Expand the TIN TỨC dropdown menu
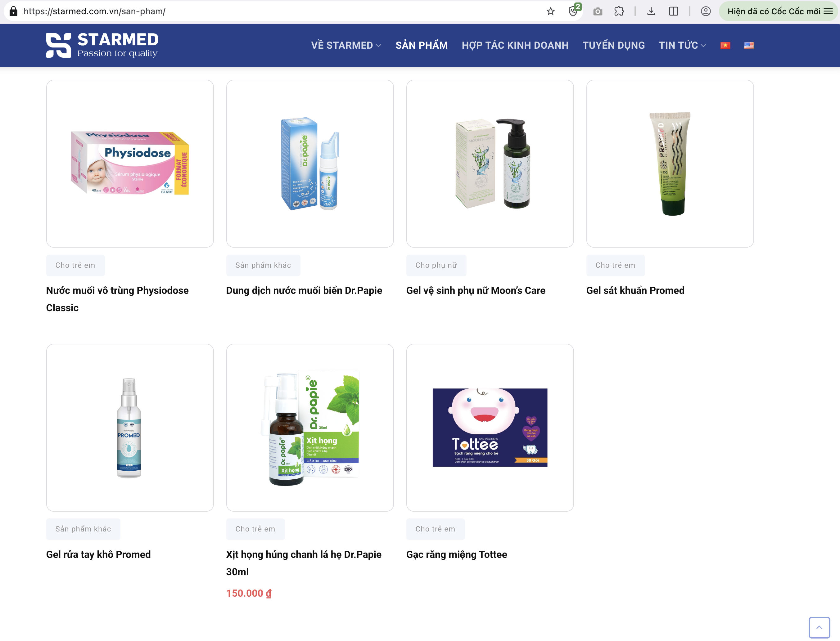The image size is (840, 641). pyautogui.click(x=682, y=45)
